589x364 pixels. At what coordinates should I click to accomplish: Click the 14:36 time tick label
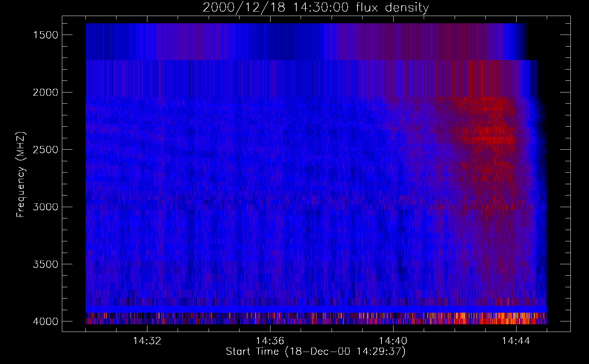[x=270, y=341]
